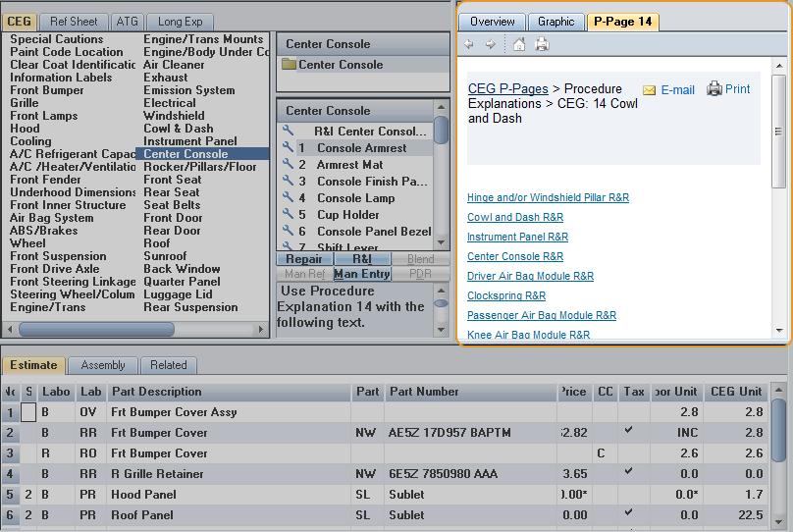793x532 pixels.
Task: Switch to the Graphic tab
Action: pos(555,22)
